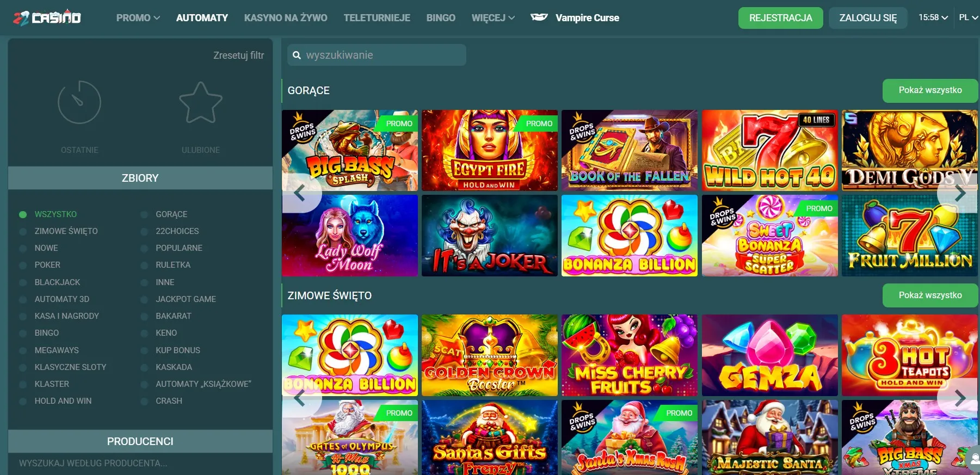Open the PL language selector
Screen dimensions: 980x475
pos(968,17)
